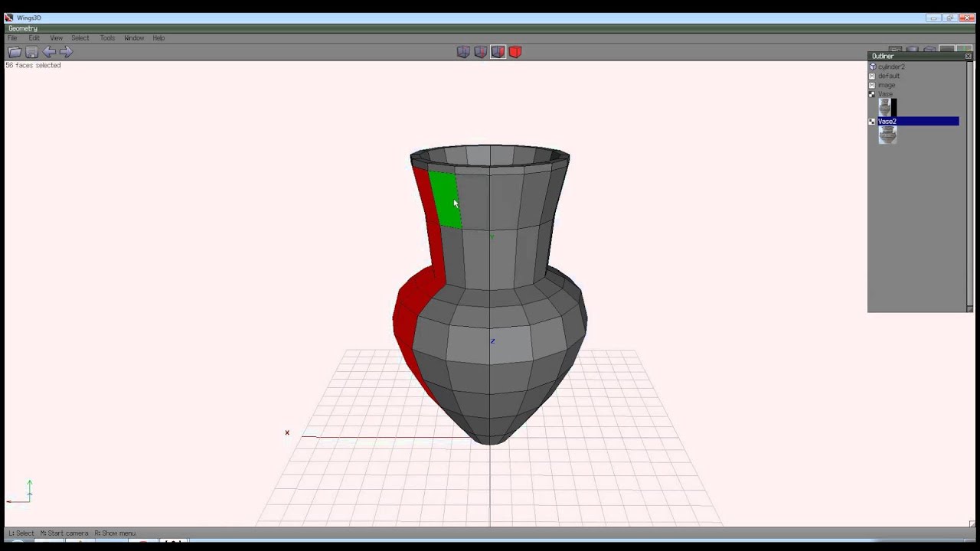
Task: Click the Wings3D window title text
Action: point(29,18)
